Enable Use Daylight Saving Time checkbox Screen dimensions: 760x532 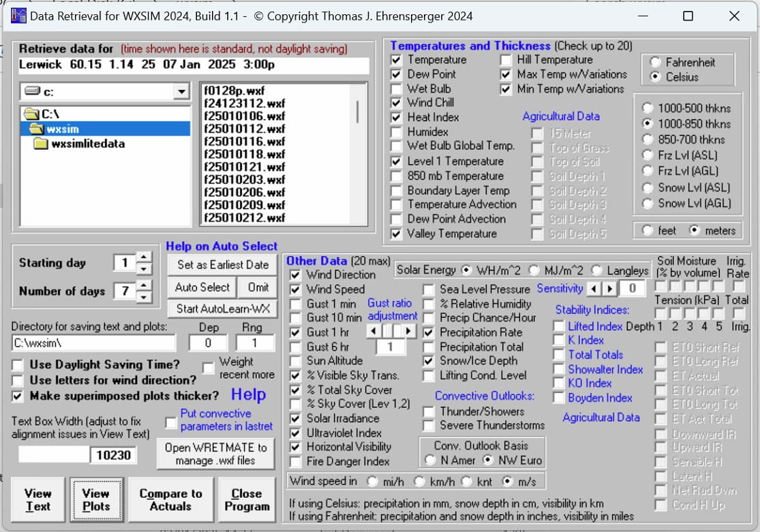point(18,364)
